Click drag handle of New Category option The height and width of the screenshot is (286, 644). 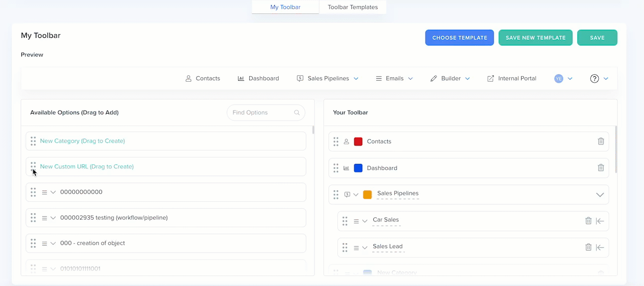(x=33, y=141)
